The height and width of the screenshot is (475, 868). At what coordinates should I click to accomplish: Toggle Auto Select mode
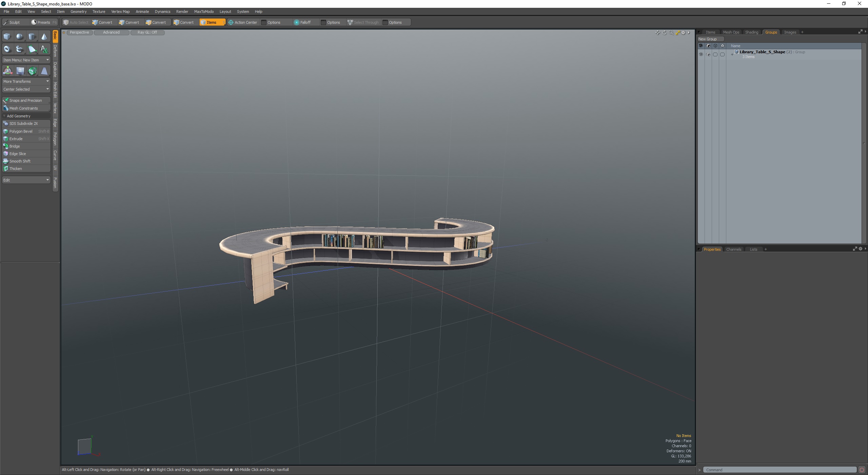[x=76, y=22]
